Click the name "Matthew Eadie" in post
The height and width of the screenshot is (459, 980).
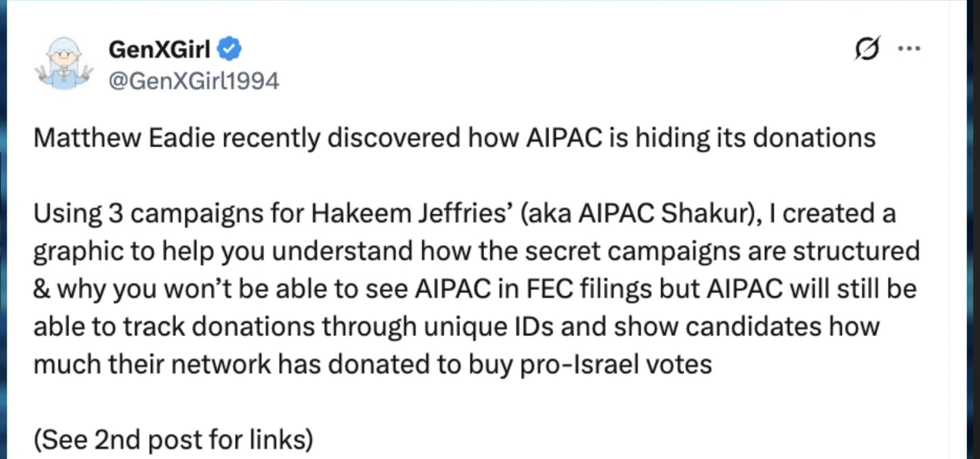click(124, 138)
